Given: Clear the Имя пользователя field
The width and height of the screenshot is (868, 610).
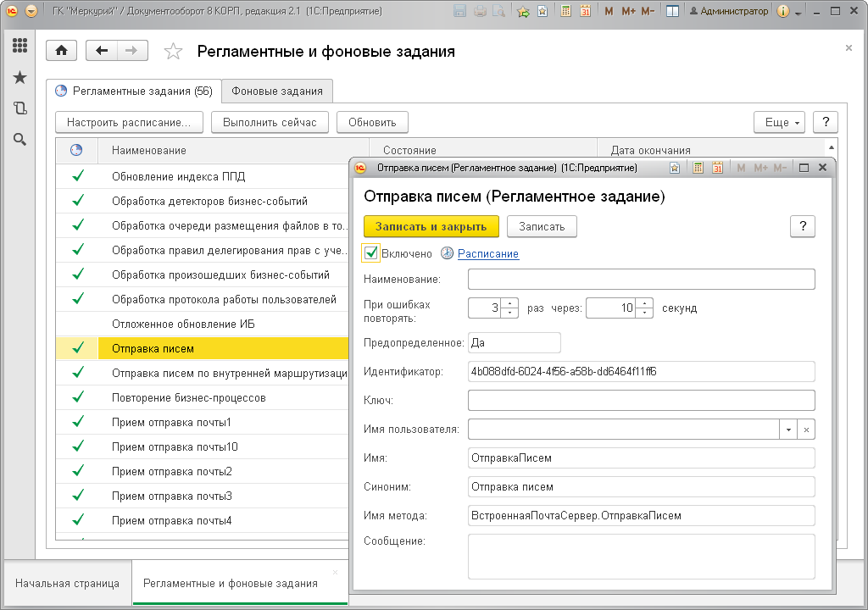Looking at the screenshot, I should pyautogui.click(x=806, y=430).
